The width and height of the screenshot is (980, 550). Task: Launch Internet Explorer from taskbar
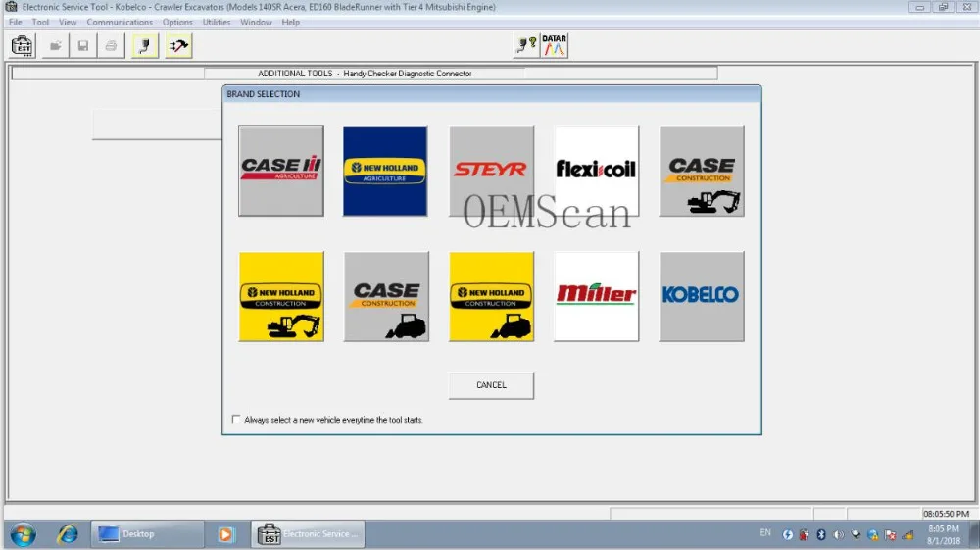(68, 534)
